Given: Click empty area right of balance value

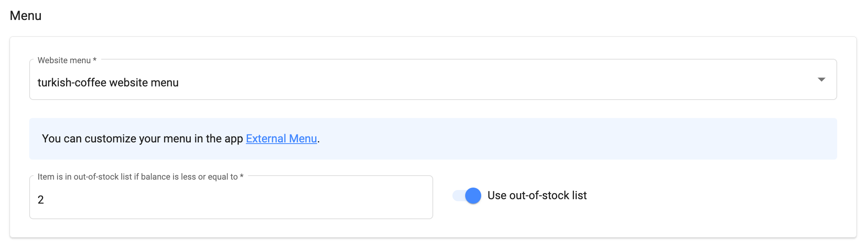Looking at the screenshot, I should pyautogui.click(x=280, y=200).
